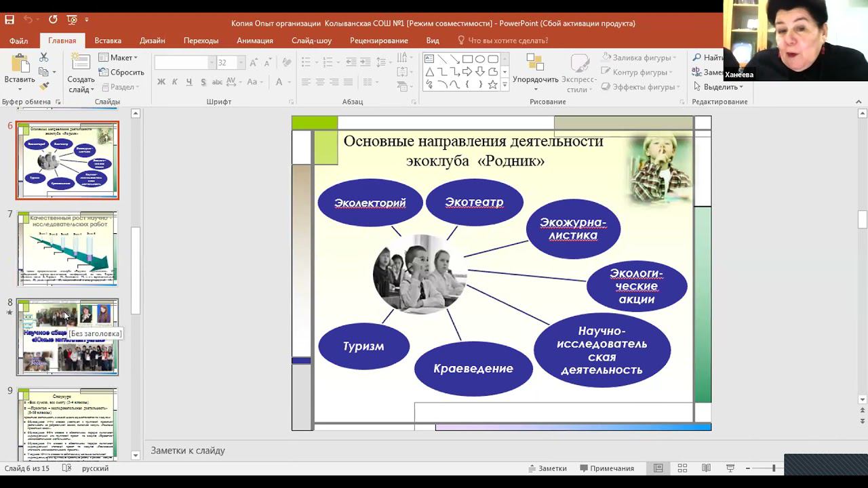Select the oval shape in shapes gallery

tap(480, 59)
